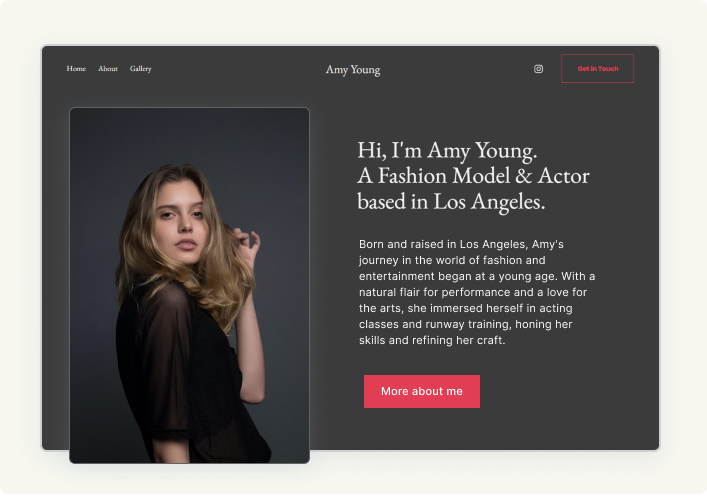Select the portrait photo of Amy Young

pos(189,285)
